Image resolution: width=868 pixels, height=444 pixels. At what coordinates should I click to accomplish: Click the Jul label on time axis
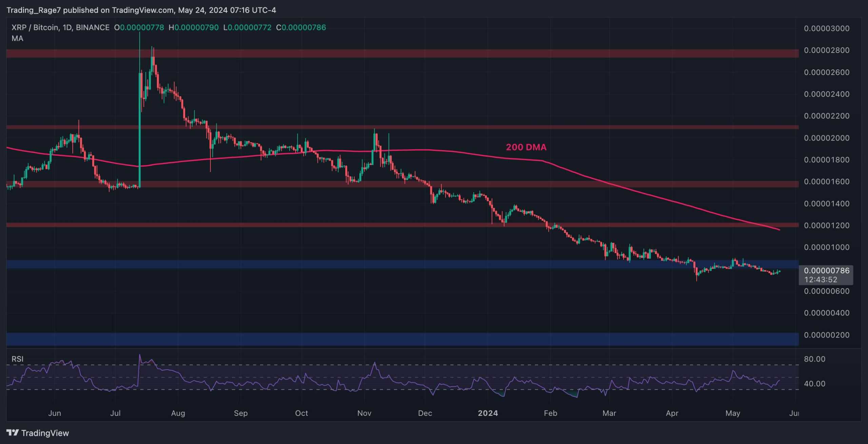pyautogui.click(x=115, y=413)
